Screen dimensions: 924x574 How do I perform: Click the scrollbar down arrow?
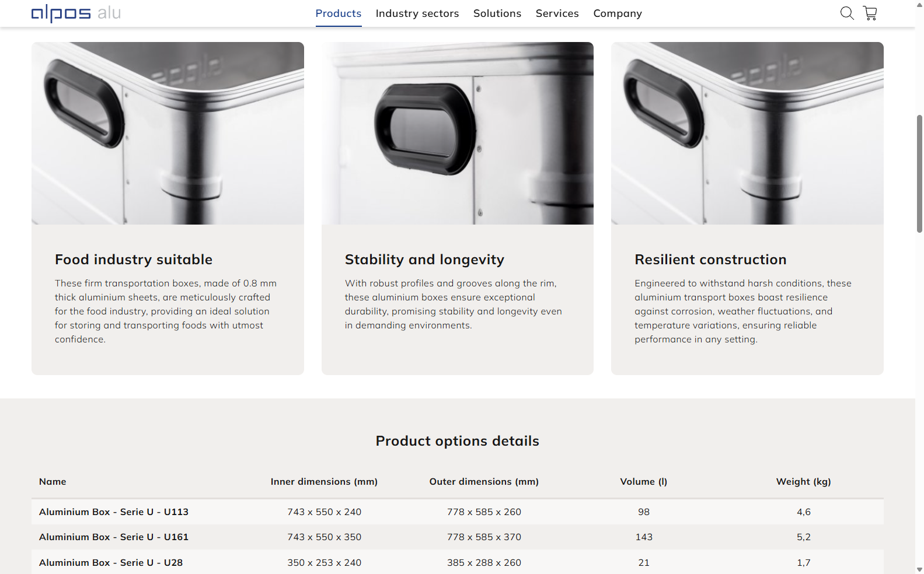[919, 569]
